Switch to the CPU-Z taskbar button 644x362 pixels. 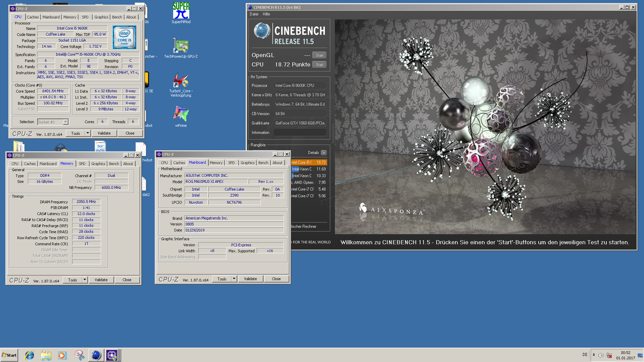tap(112, 355)
